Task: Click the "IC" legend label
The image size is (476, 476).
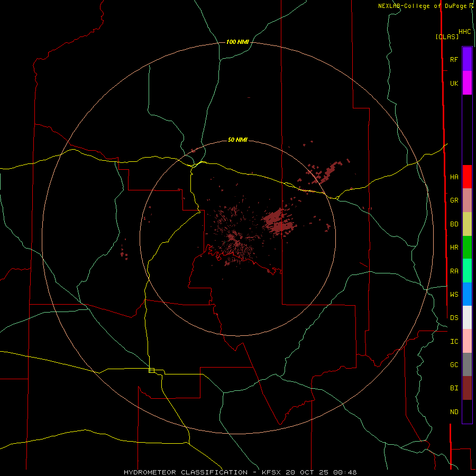Action: point(454,342)
